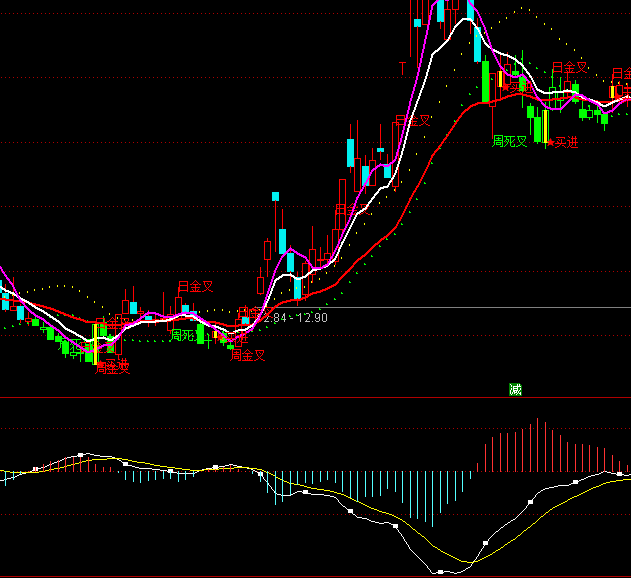Click the price range text 2.84 - 12.90

tap(292, 317)
